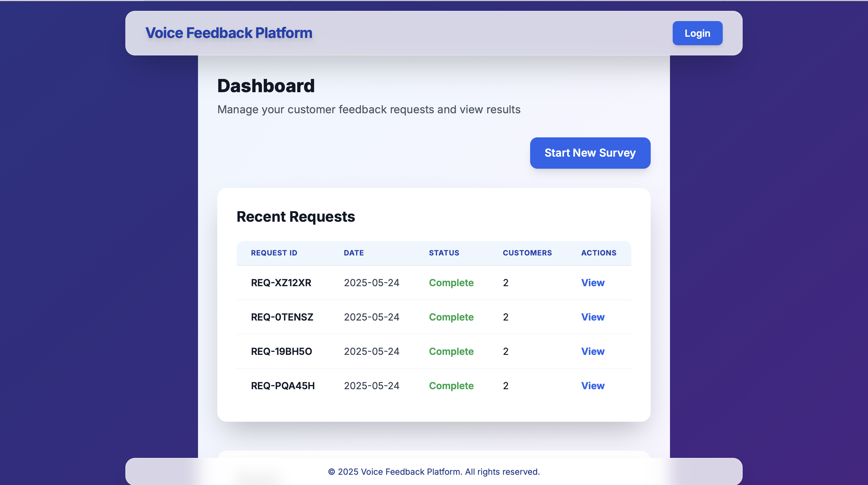The width and height of the screenshot is (868, 485).
Task: Click Complete status of REQ-PQA45H
Action: (x=451, y=386)
